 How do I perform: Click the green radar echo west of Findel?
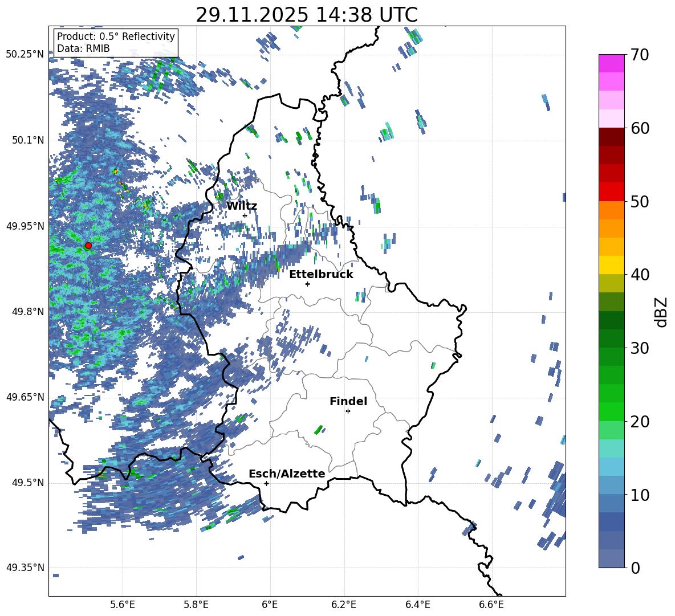point(319,429)
